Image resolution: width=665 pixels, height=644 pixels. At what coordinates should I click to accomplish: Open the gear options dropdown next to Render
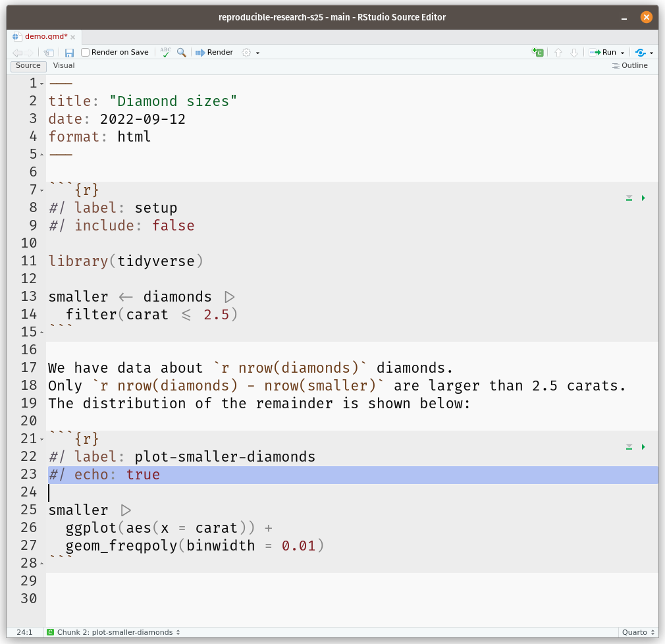(250, 53)
